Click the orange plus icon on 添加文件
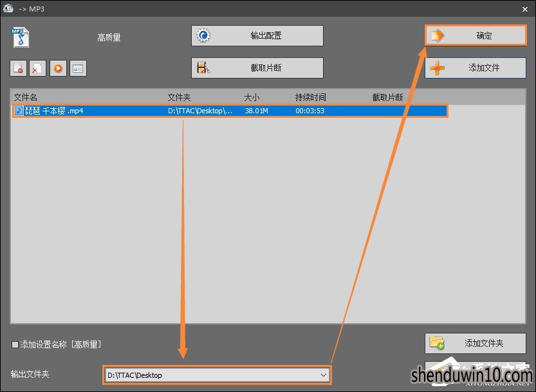 coord(437,68)
